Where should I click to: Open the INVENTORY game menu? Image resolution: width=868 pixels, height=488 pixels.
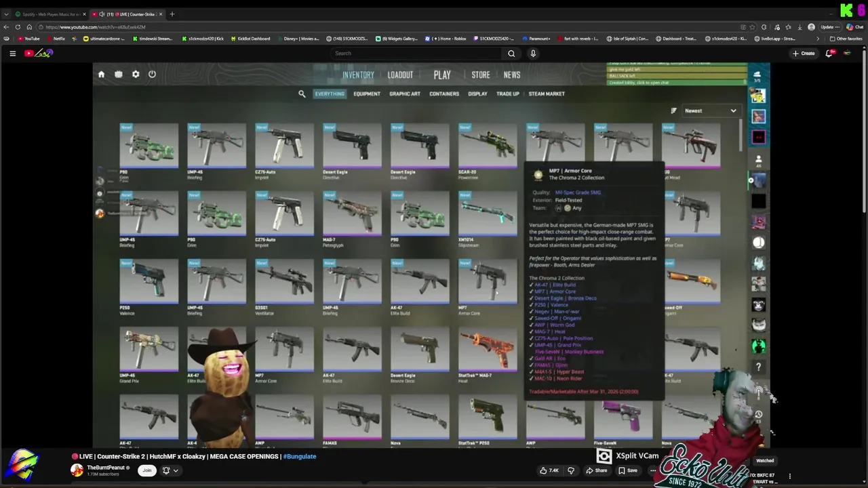(x=358, y=75)
